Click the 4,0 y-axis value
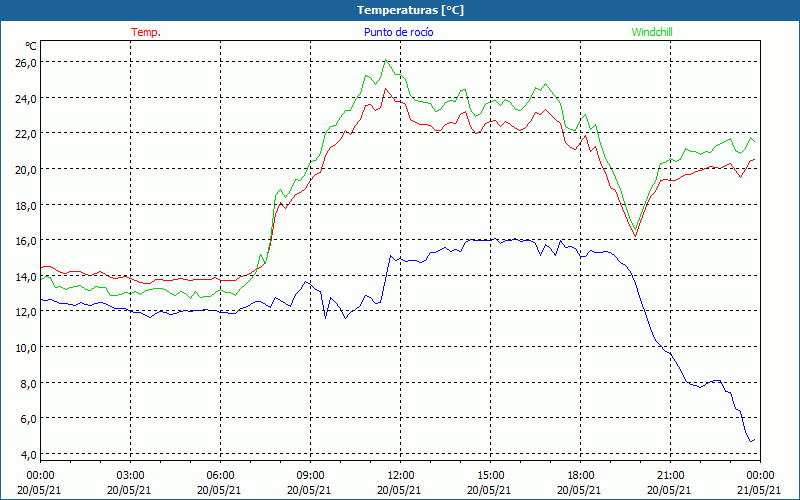The image size is (800, 500). (28, 454)
